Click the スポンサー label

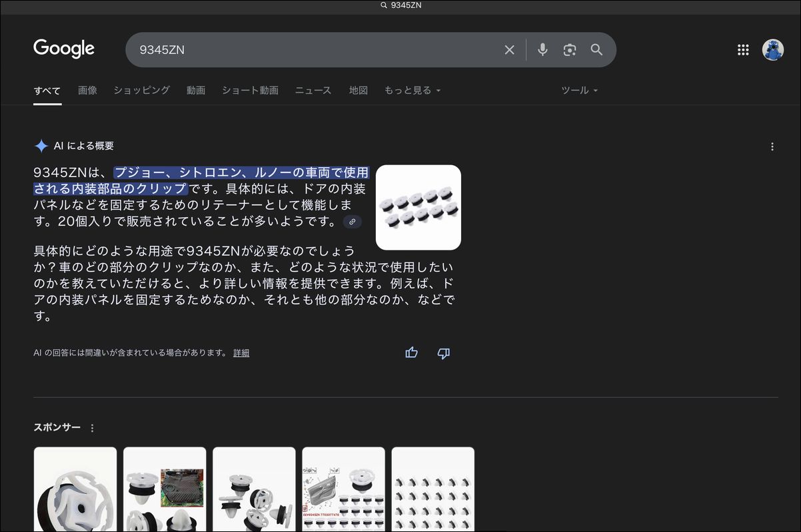coord(57,427)
